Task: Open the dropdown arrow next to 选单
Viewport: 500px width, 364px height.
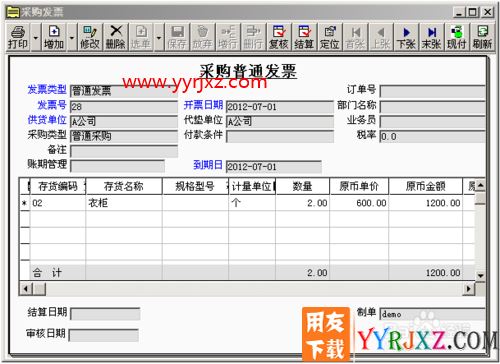Action: click(x=159, y=37)
